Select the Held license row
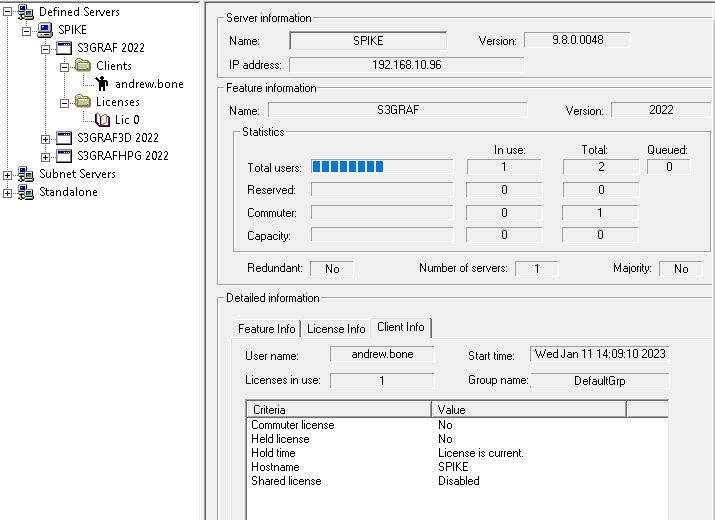Screen dimensions: 715x520 tap(457, 439)
